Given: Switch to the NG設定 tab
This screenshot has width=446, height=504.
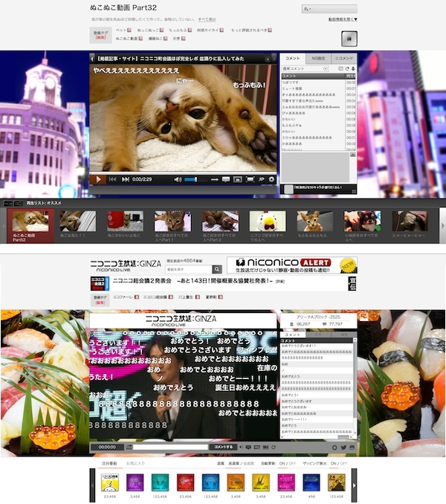Looking at the screenshot, I should 318,57.
